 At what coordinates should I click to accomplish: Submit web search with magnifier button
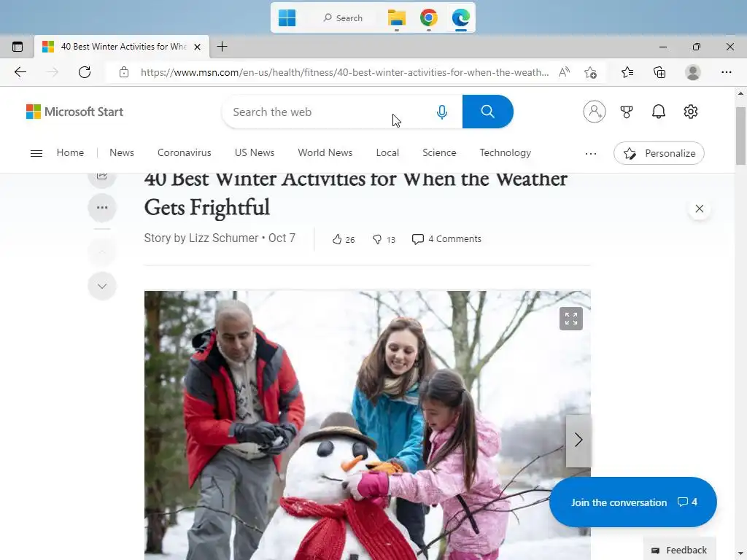click(487, 112)
